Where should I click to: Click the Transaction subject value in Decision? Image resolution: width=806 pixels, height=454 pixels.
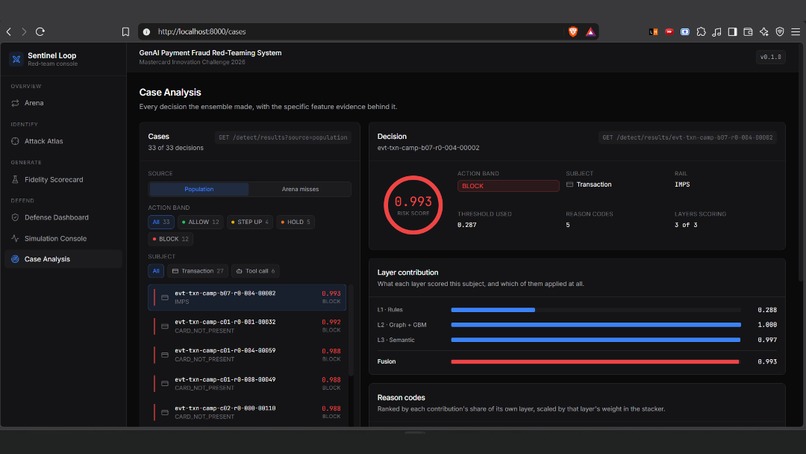point(589,185)
